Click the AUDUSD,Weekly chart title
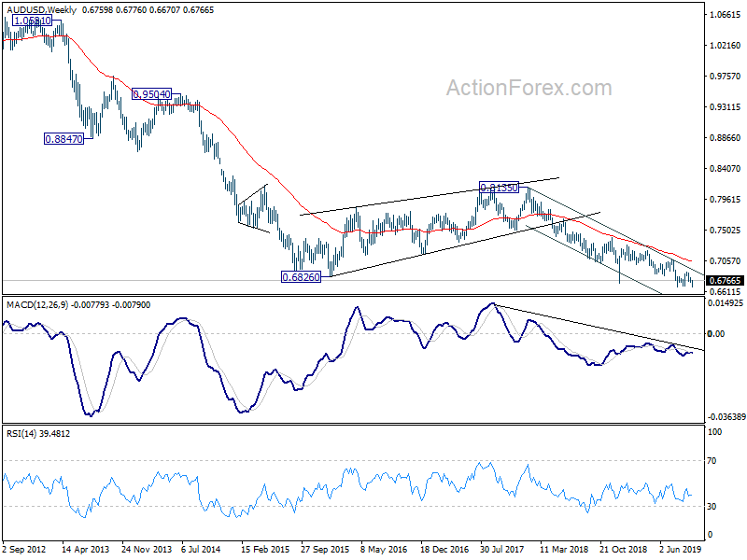This screenshot has width=747, height=560. [x=41, y=9]
